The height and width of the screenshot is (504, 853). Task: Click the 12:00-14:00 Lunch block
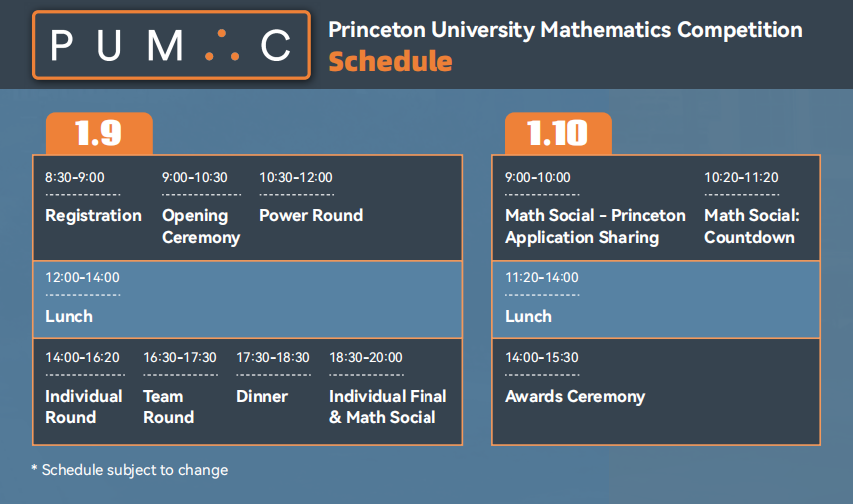tap(248, 300)
